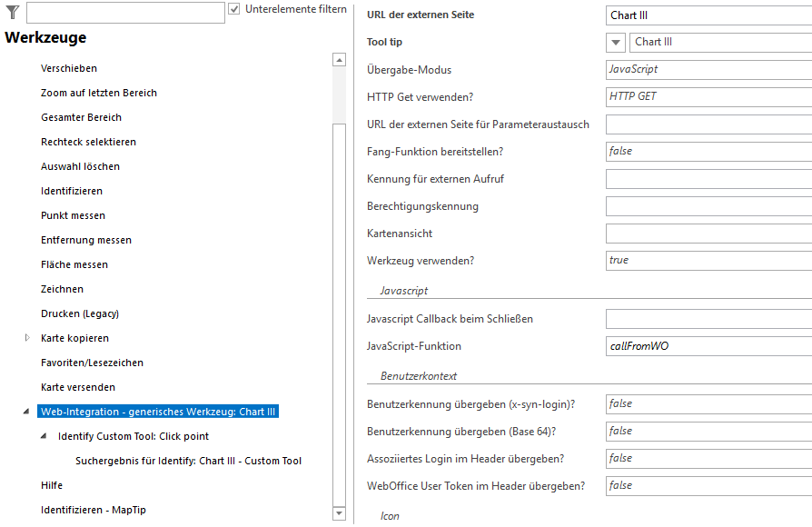
Task: Click the scrollbar up arrow
Action: [x=340, y=60]
